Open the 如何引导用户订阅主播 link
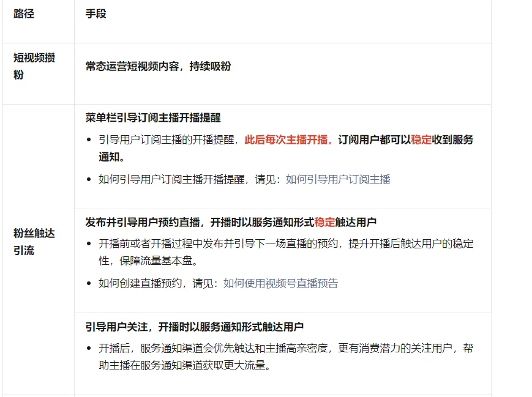This screenshot has width=532, height=397. click(x=338, y=179)
